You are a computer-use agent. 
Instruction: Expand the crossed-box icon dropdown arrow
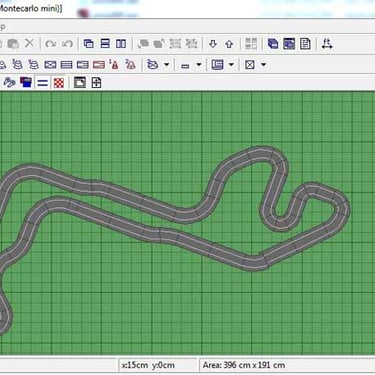coord(263,64)
